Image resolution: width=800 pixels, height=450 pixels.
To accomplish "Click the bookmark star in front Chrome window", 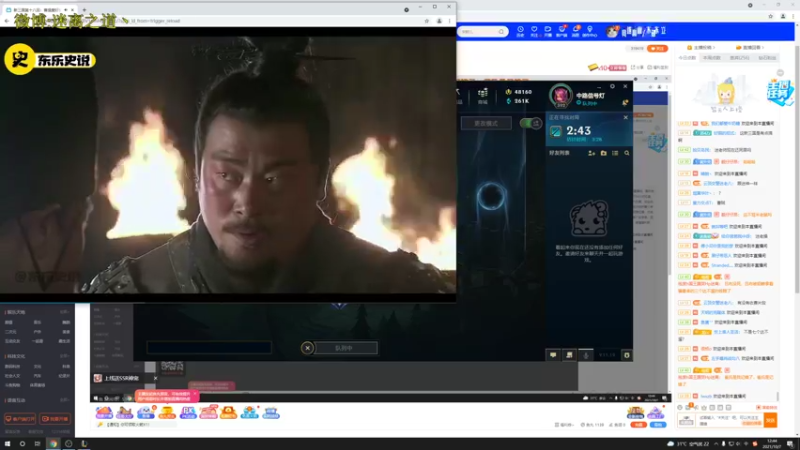I will (427, 21).
